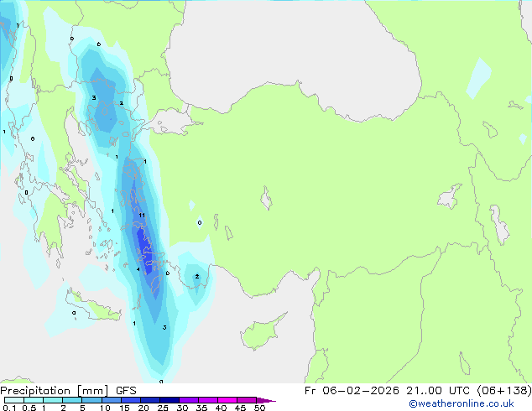Pick the 2–5 mm legend color box
The height and width of the screenshot is (411, 532).
coord(72,400)
